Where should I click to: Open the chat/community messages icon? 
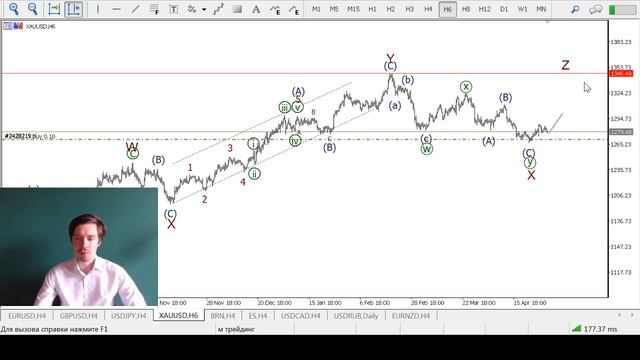596,9
